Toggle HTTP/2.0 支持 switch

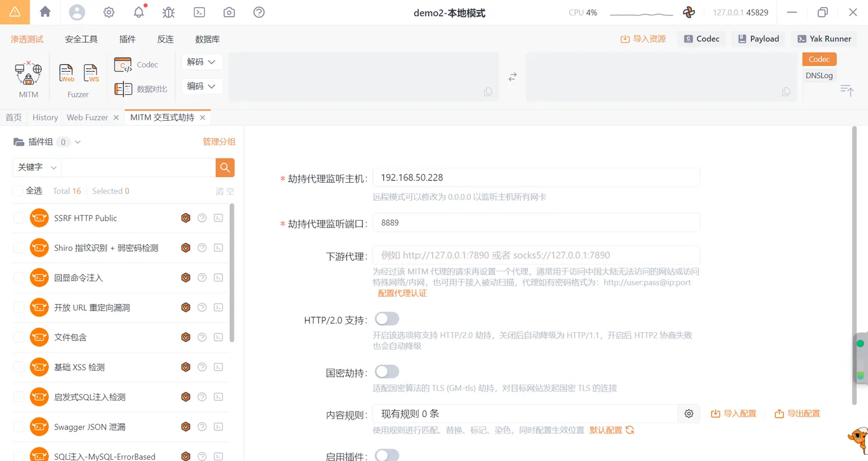coord(386,319)
